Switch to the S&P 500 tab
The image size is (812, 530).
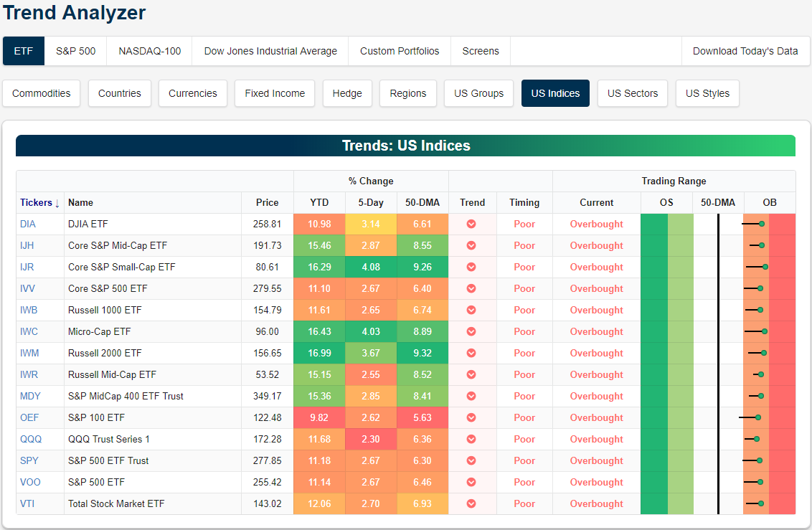[x=75, y=51]
